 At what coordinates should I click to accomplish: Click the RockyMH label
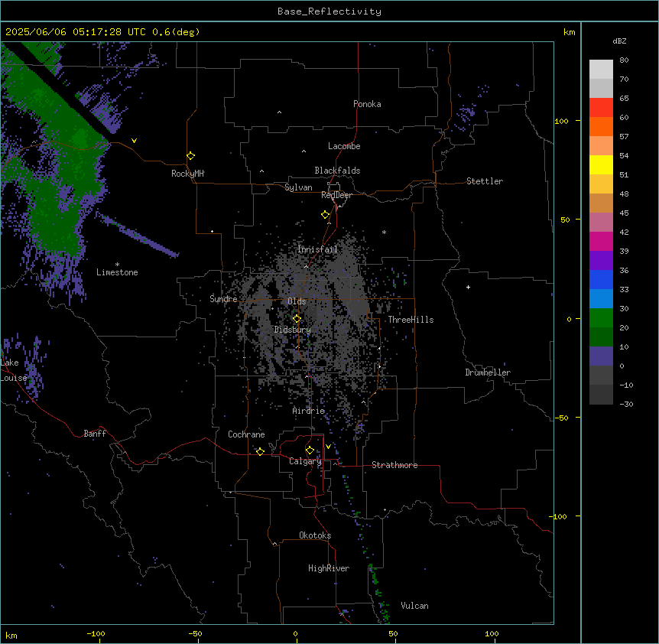[x=187, y=174]
